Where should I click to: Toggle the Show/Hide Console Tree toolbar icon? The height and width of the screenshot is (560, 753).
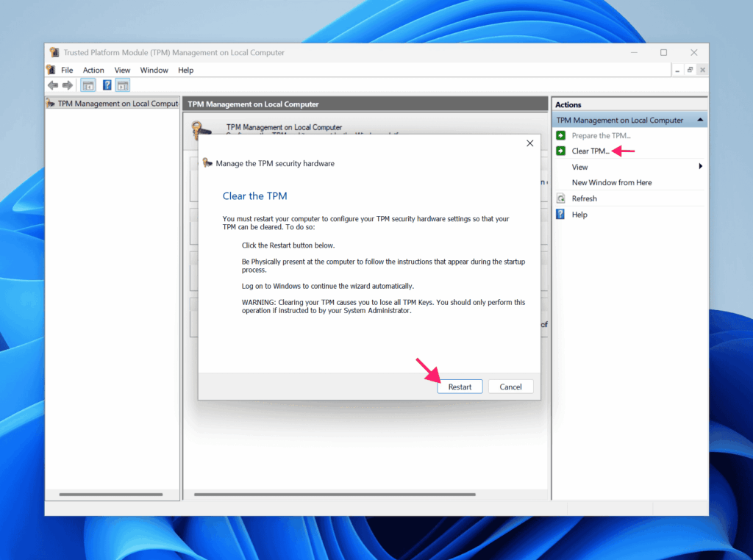(x=88, y=85)
